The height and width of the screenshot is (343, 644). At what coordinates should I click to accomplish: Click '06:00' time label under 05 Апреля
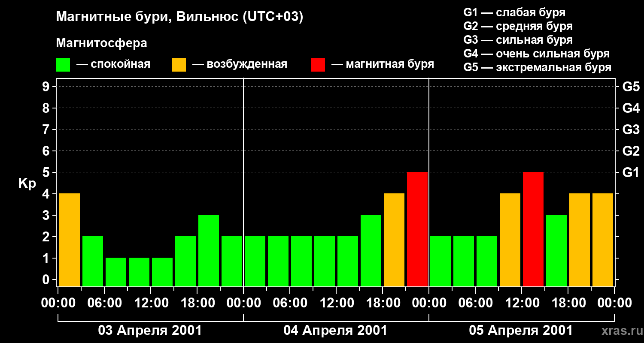(x=476, y=303)
